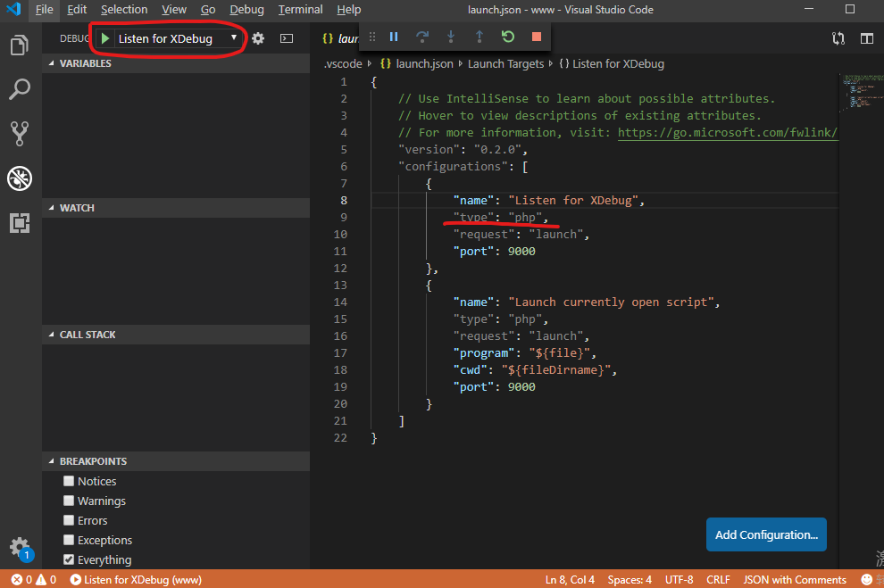Step out in debug toolbar
This screenshot has width=884, height=588.
[480, 37]
